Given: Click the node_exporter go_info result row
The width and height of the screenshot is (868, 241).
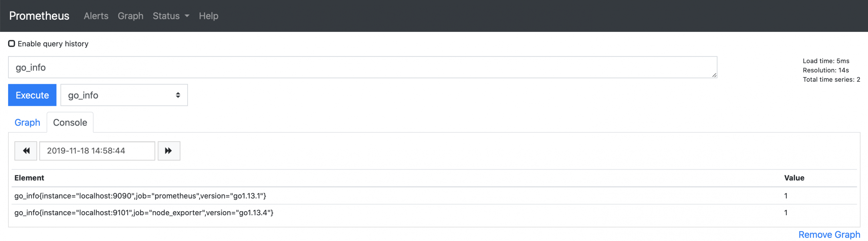Looking at the screenshot, I should coord(434,213).
